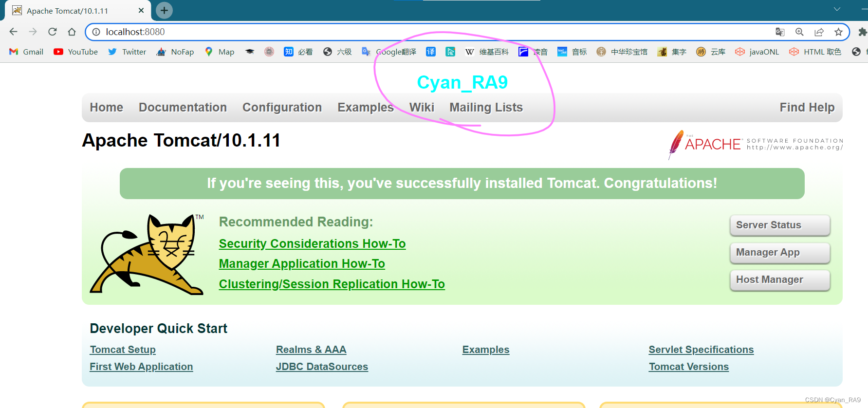Open the Servlet Specifications link
This screenshot has width=868, height=408.
point(701,350)
